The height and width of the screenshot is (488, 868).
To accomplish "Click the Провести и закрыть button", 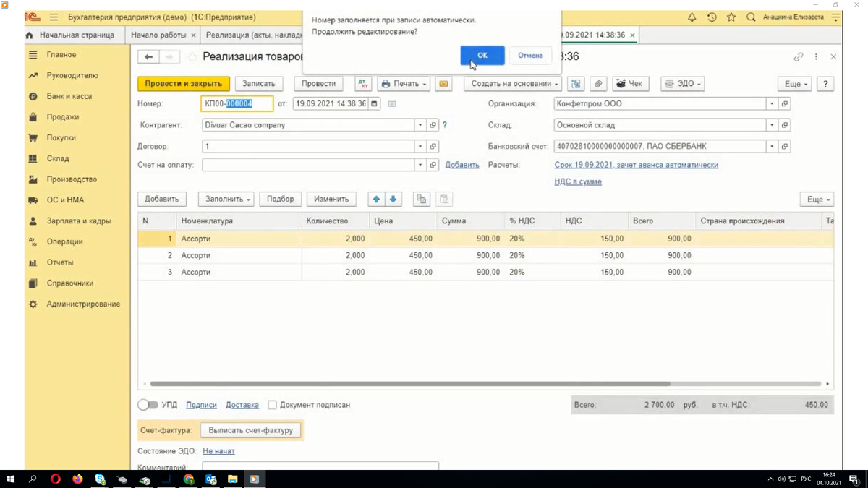I will 184,84.
